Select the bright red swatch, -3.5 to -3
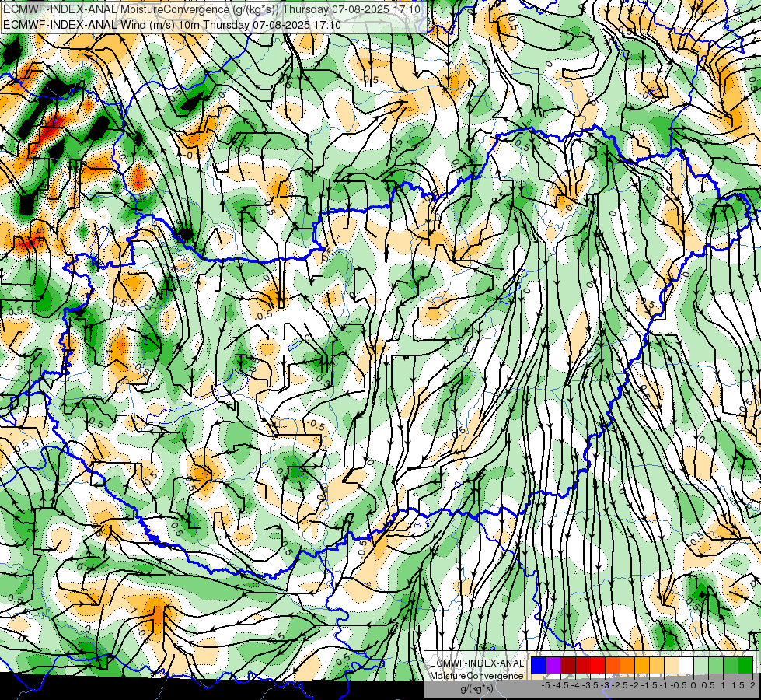 (598, 666)
